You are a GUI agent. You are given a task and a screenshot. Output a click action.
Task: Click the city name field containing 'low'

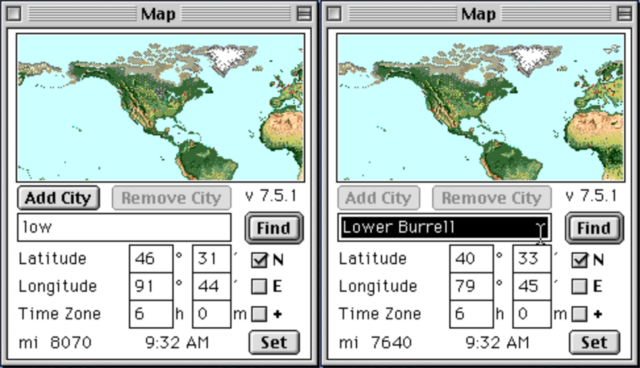click(x=124, y=227)
